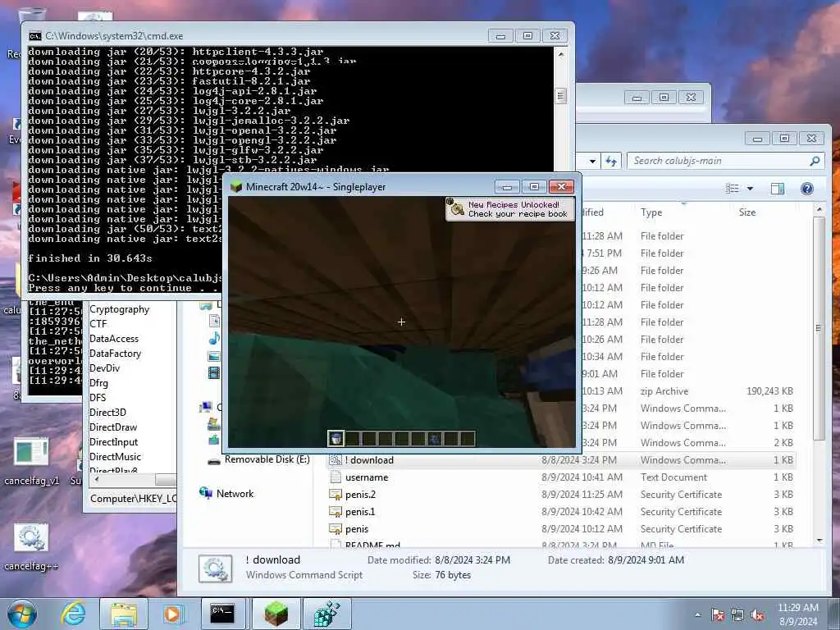Image resolution: width=840 pixels, height=630 pixels.
Task: Open the views dropdown arrow in Explorer
Action: click(x=750, y=189)
